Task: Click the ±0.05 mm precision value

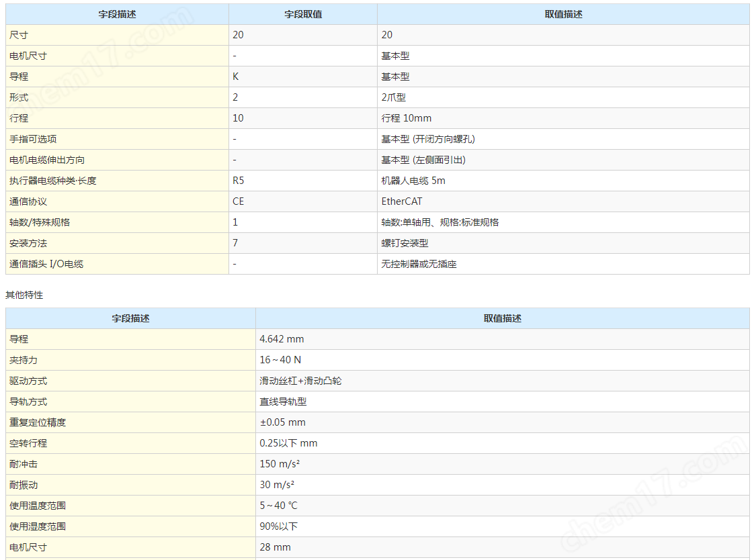Action: point(282,422)
